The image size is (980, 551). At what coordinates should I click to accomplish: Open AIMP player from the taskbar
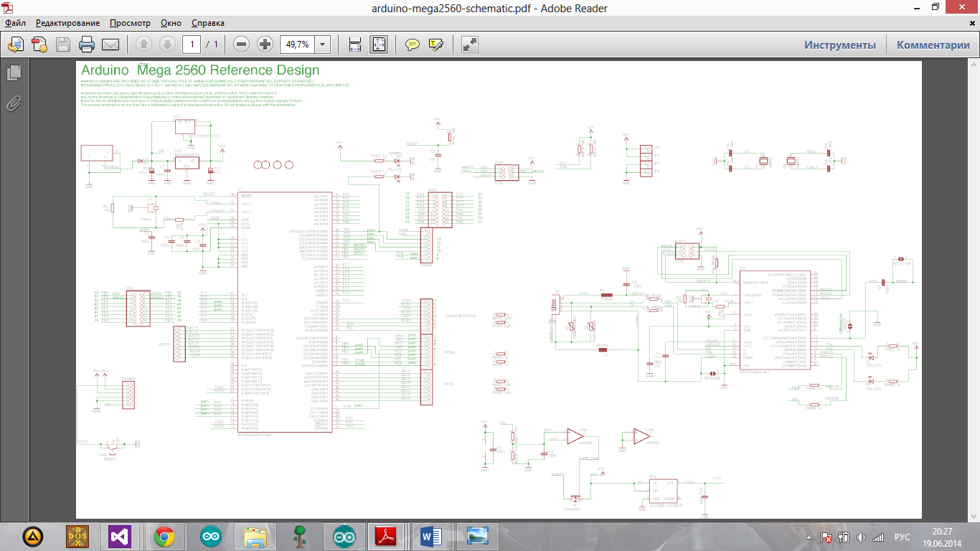32,536
